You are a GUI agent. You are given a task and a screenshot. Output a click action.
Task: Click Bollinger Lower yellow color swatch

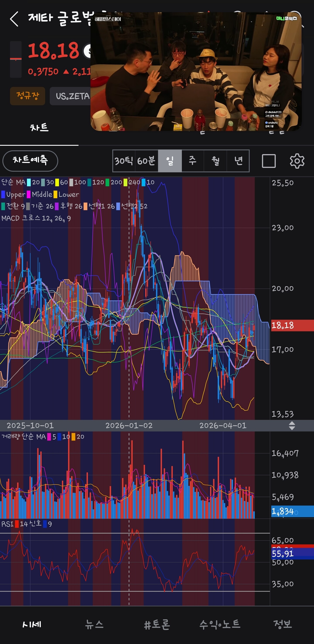pos(55,194)
